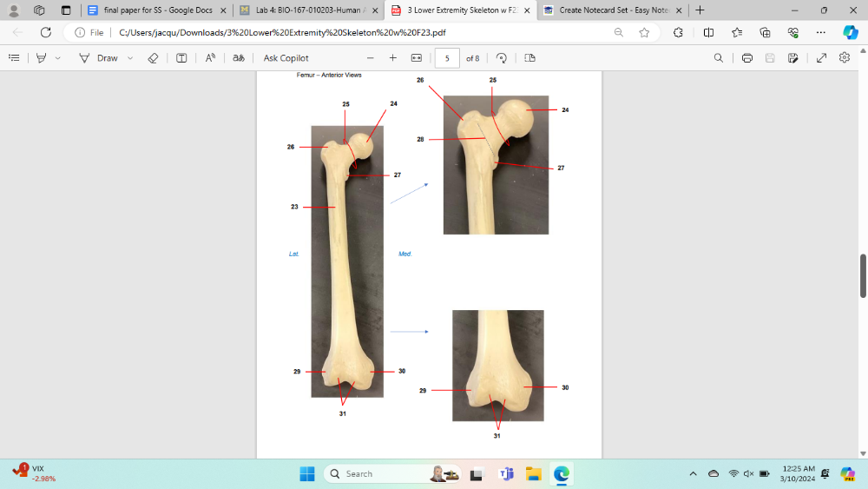
Task: Click the Read aloud icon
Action: (210, 58)
